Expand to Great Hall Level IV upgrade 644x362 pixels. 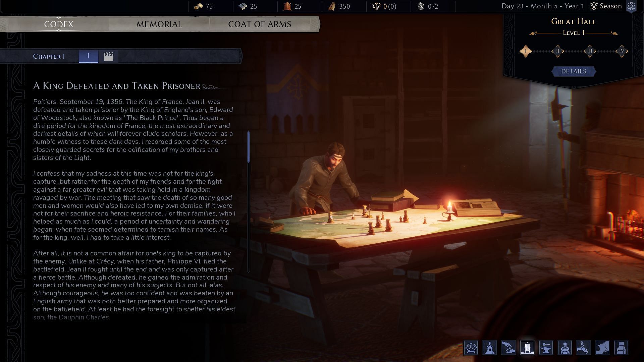pos(622,50)
